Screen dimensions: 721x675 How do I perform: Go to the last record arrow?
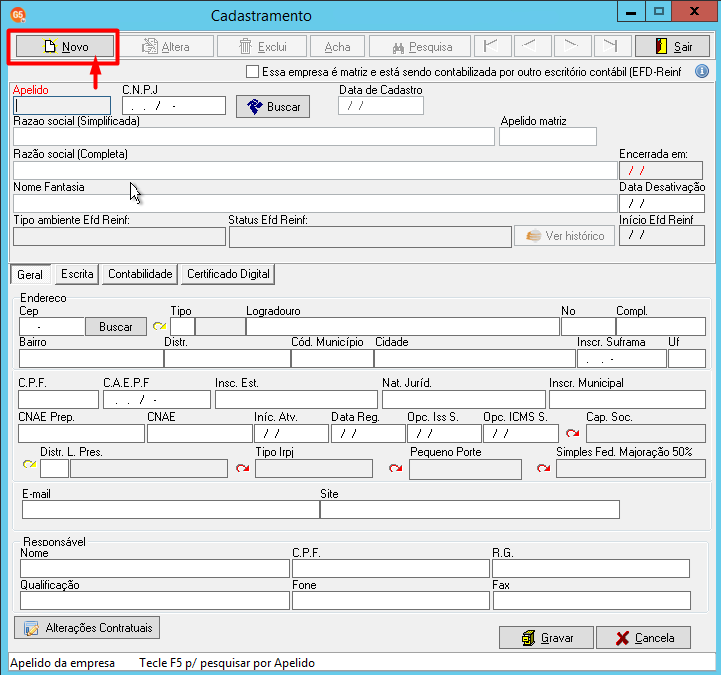[x=611, y=46]
